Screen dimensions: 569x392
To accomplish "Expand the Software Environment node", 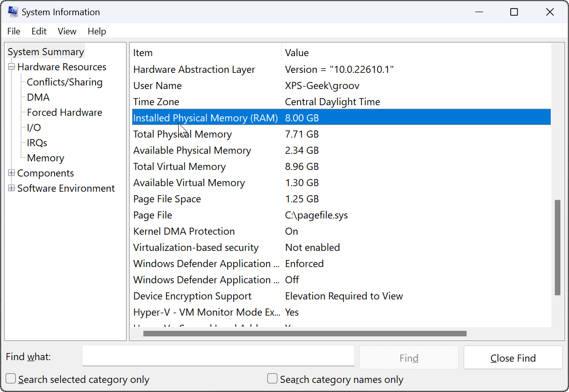I will 11,188.
